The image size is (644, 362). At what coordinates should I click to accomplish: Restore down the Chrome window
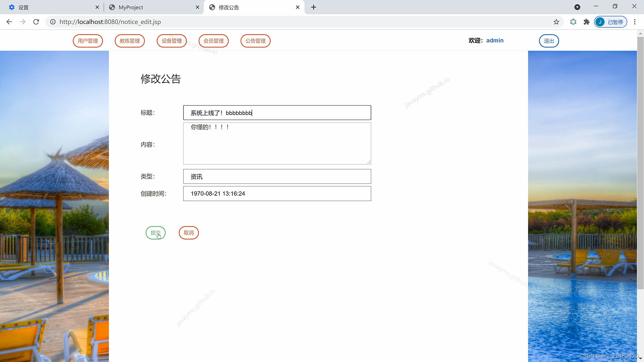[615, 6]
